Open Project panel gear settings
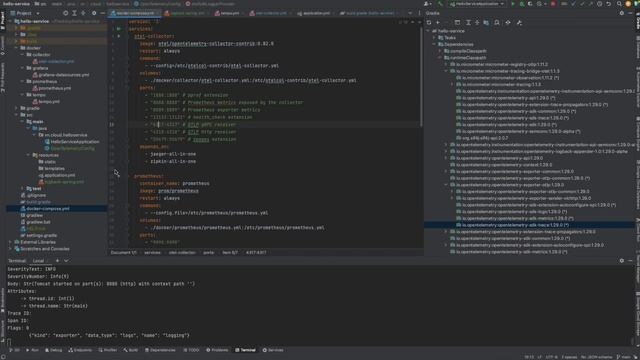The height and width of the screenshot is (360, 640). pyautogui.click(x=94, y=13)
